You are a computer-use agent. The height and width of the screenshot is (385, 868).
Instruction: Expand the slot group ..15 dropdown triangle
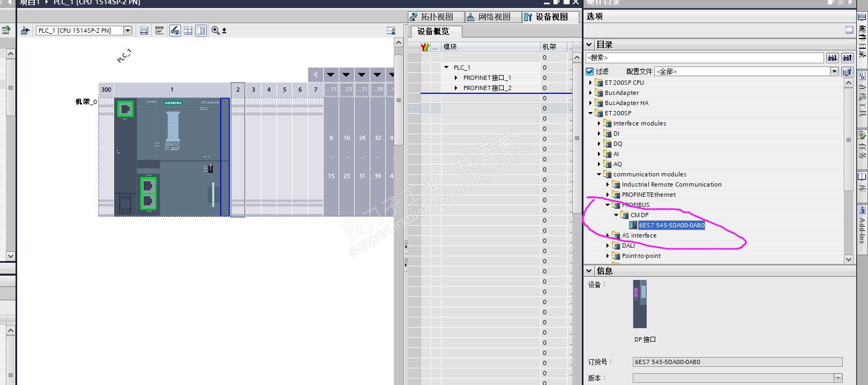coord(331,75)
